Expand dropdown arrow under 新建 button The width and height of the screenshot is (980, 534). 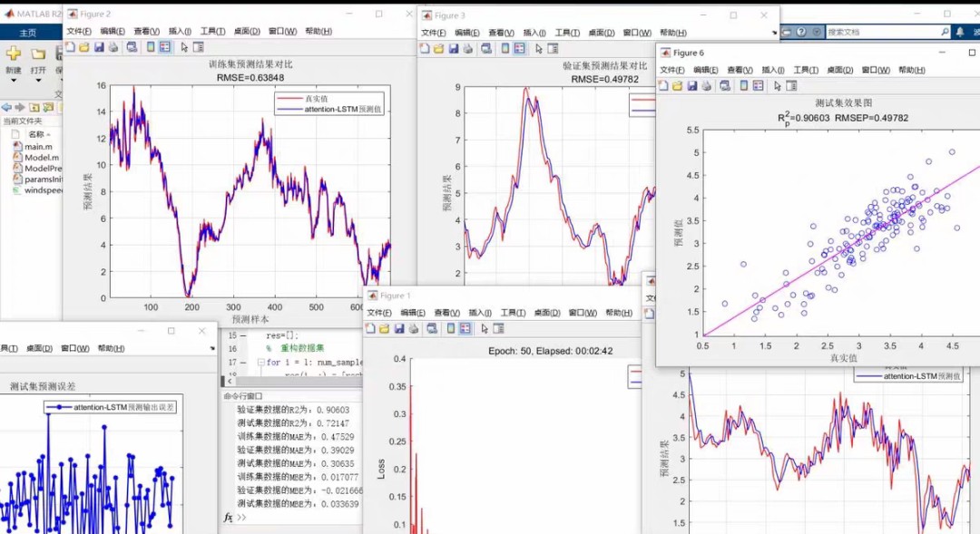click(14, 81)
